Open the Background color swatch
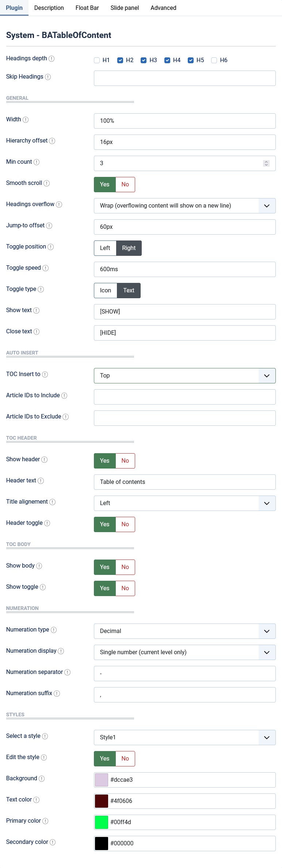Viewport: 282px width, 868px height. [102, 780]
